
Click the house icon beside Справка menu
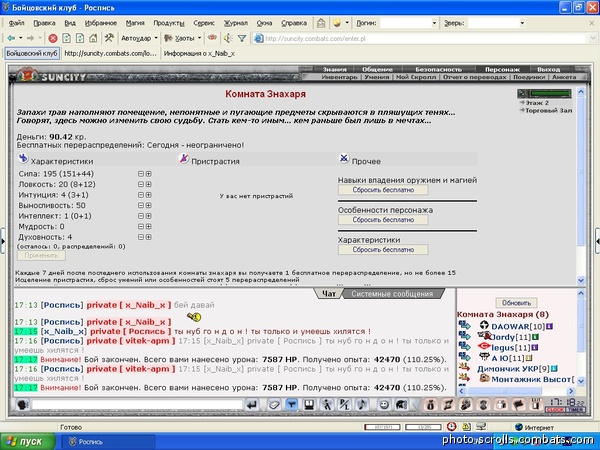pyautogui.click(x=321, y=23)
